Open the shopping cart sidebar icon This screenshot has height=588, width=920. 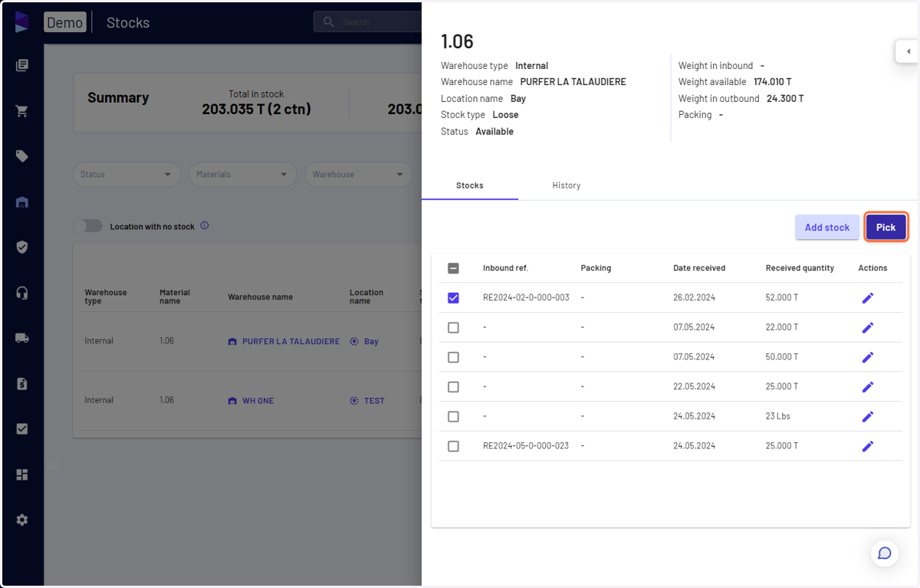point(21,111)
